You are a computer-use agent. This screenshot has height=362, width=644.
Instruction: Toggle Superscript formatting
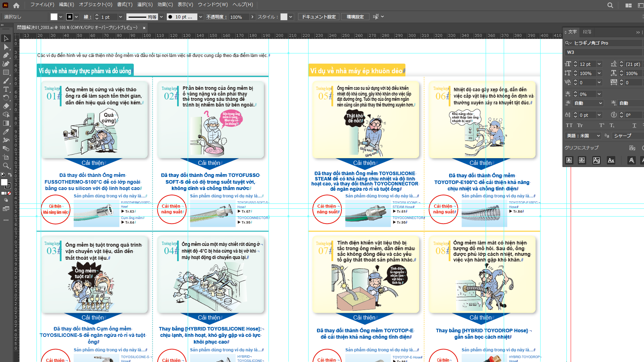601,125
